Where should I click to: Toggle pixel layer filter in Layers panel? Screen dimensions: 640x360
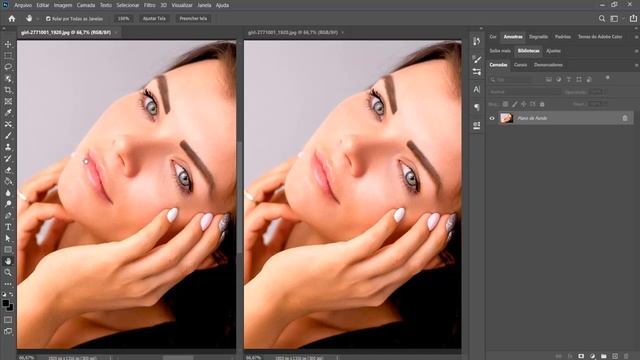coord(549,80)
